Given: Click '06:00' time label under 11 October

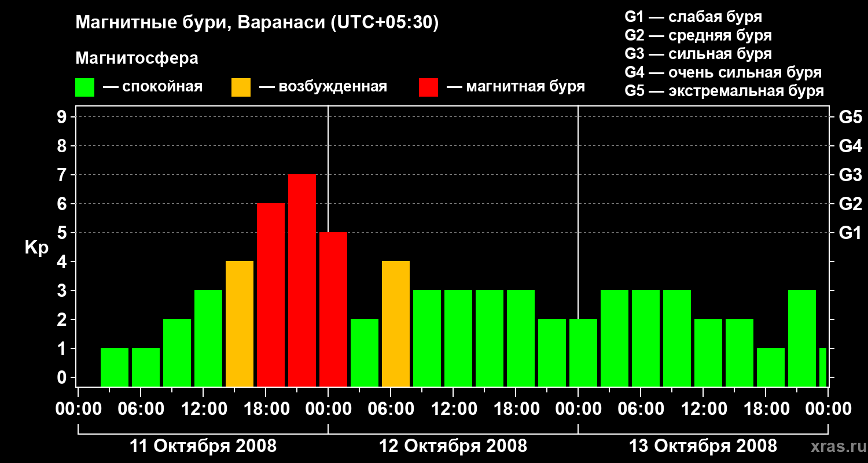Looking at the screenshot, I should 140,409.
